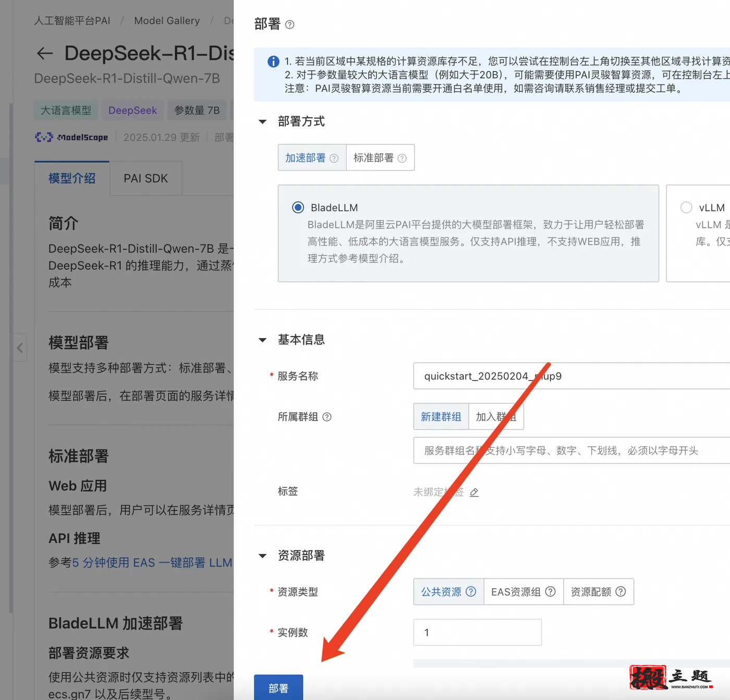Click the 实例数 input field
Viewport: 730px width, 700px height.
[x=478, y=632]
